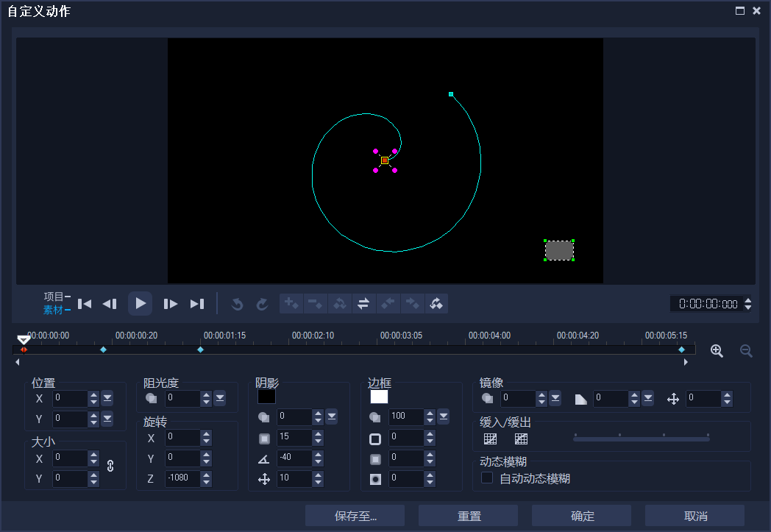Viewport: 771px width, 532px height.
Task: Jump to the start with the Home button
Action: coord(85,304)
